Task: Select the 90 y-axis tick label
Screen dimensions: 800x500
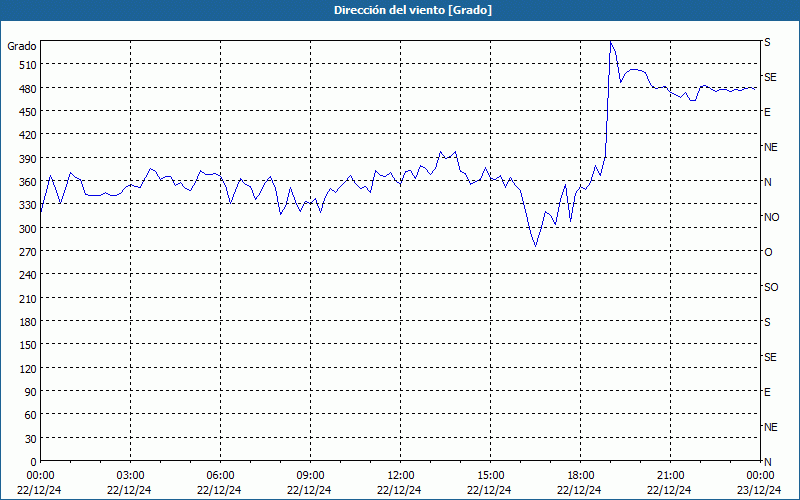Action: 30,392
